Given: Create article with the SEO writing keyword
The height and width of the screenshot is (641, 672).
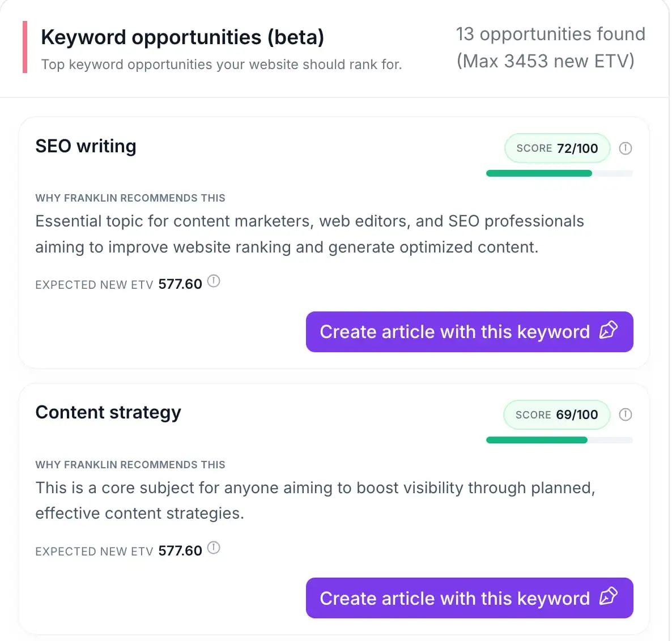Looking at the screenshot, I should [x=469, y=332].
